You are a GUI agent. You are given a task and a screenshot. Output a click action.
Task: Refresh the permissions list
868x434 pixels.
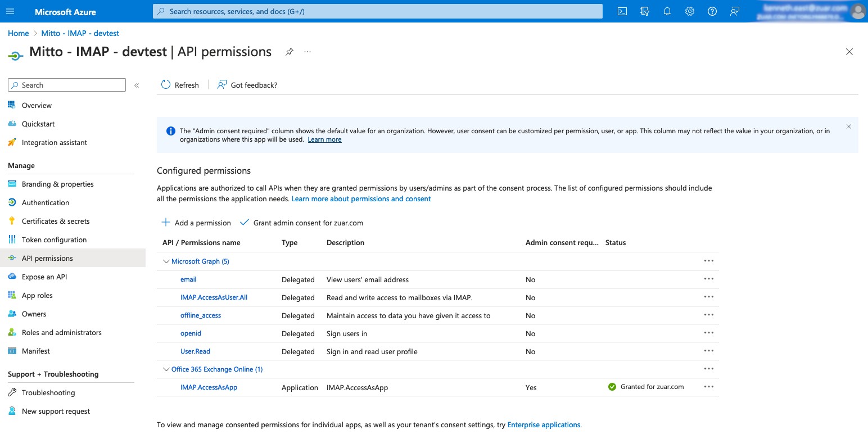[x=180, y=85]
